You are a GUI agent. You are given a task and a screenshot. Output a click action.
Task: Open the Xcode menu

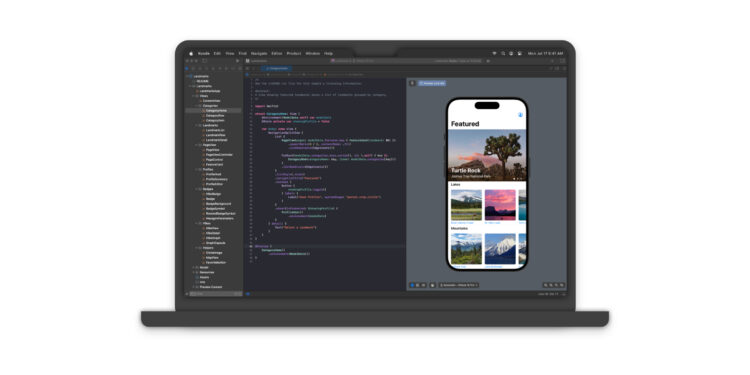coord(204,54)
